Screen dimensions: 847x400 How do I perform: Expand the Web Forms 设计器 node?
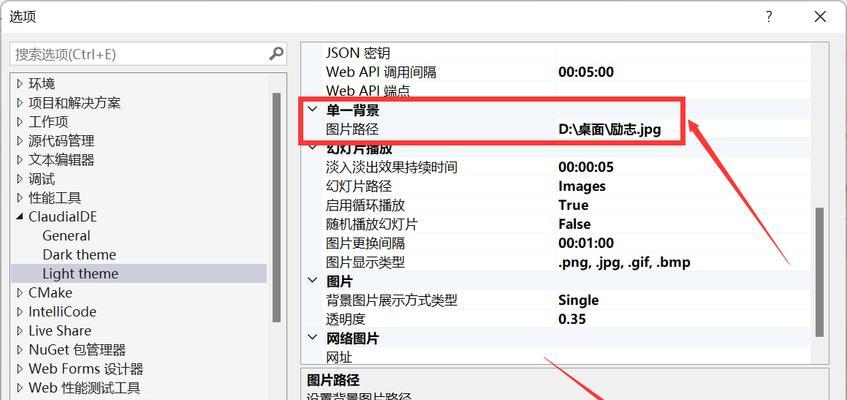point(19,369)
